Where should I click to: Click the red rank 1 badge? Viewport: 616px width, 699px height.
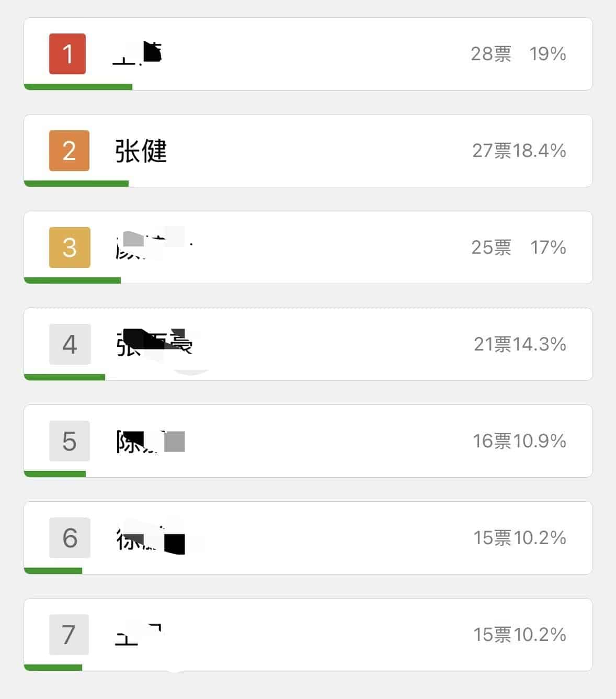[67, 54]
